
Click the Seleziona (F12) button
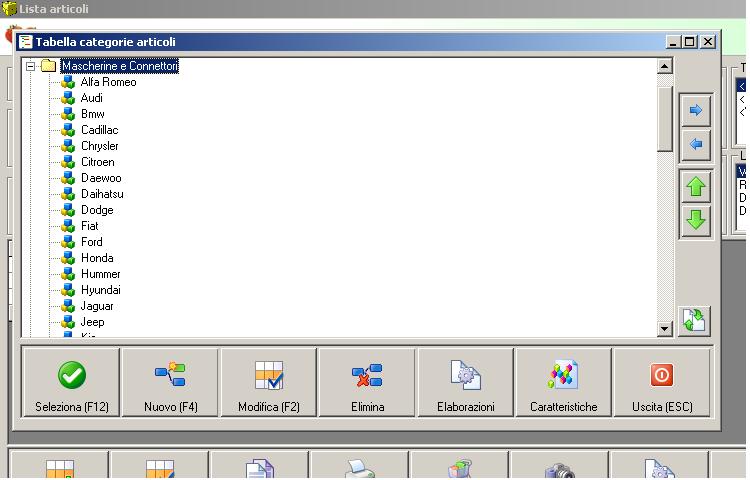71,382
